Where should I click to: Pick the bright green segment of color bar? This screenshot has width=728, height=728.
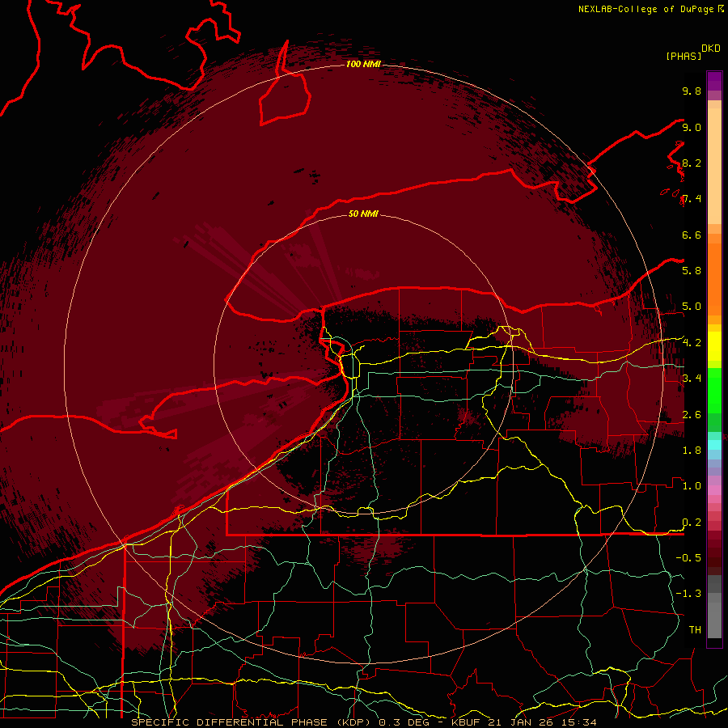coord(714,389)
